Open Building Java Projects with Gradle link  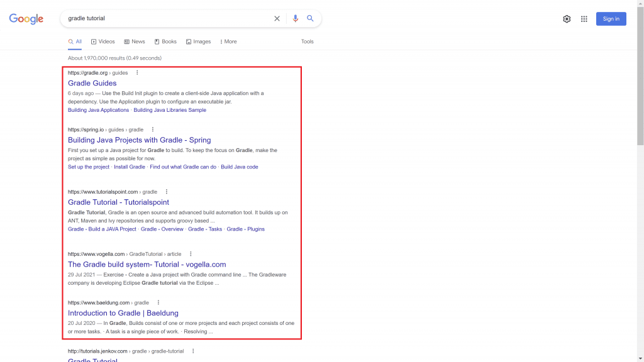[x=139, y=140]
